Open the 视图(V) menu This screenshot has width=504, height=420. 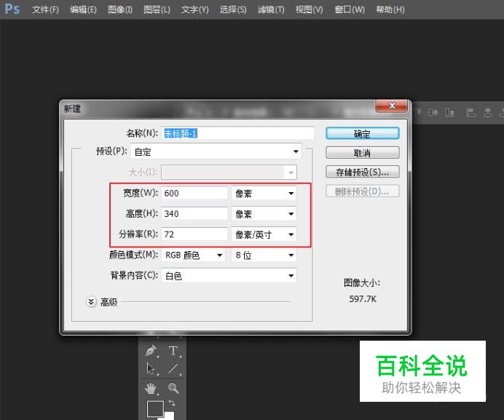pos(309,9)
